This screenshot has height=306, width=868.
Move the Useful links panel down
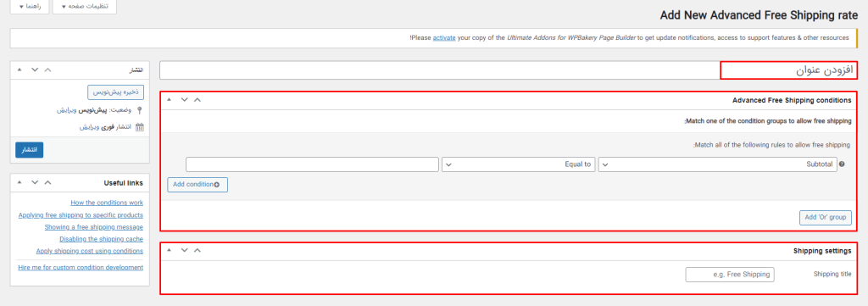(x=35, y=182)
